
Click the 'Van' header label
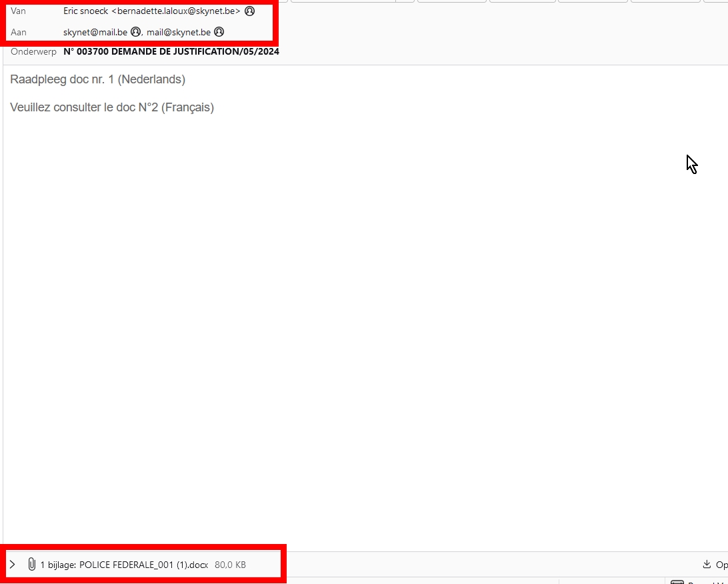(18, 11)
